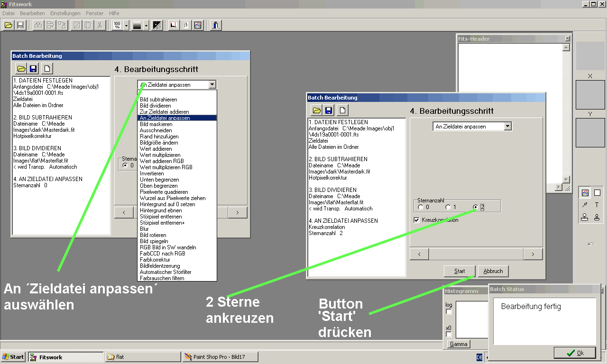
Task: Toggle the Kreuzkorrelation checkbox
Action: 416,220
